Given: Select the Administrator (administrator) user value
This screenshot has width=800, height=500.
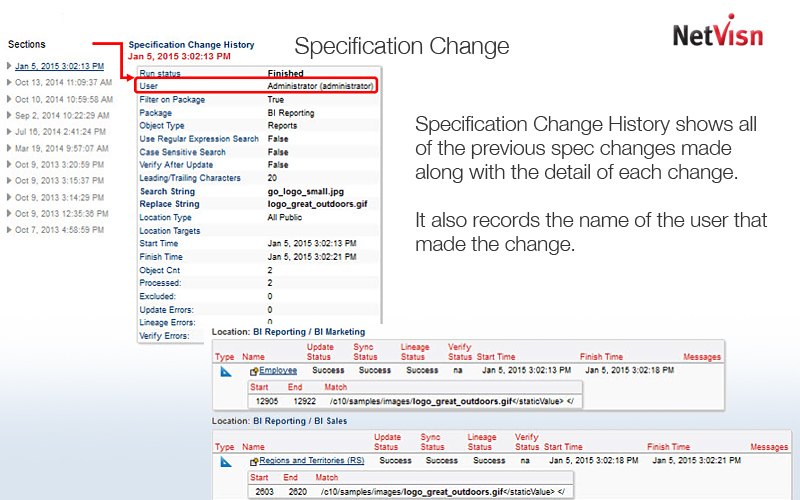Looking at the screenshot, I should click(320, 86).
